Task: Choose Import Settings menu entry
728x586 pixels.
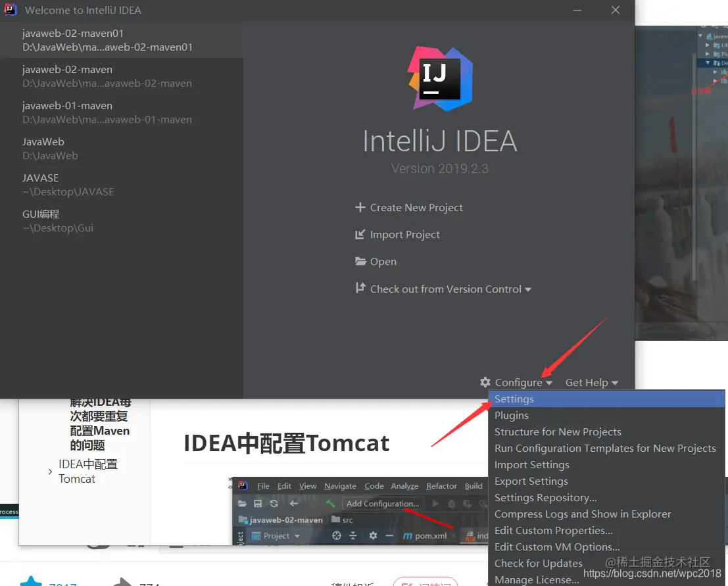Action: pyautogui.click(x=606, y=465)
